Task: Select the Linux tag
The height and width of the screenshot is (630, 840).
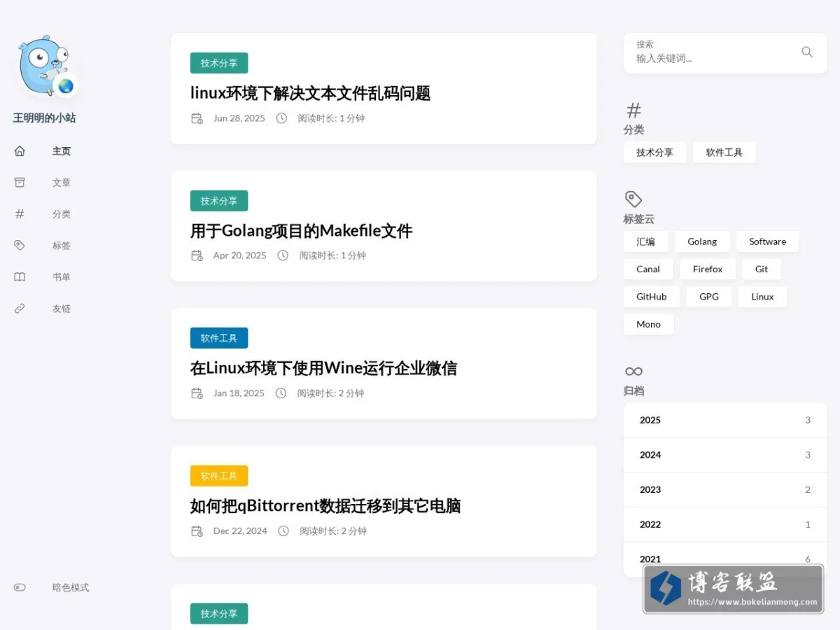Action: [x=762, y=297]
